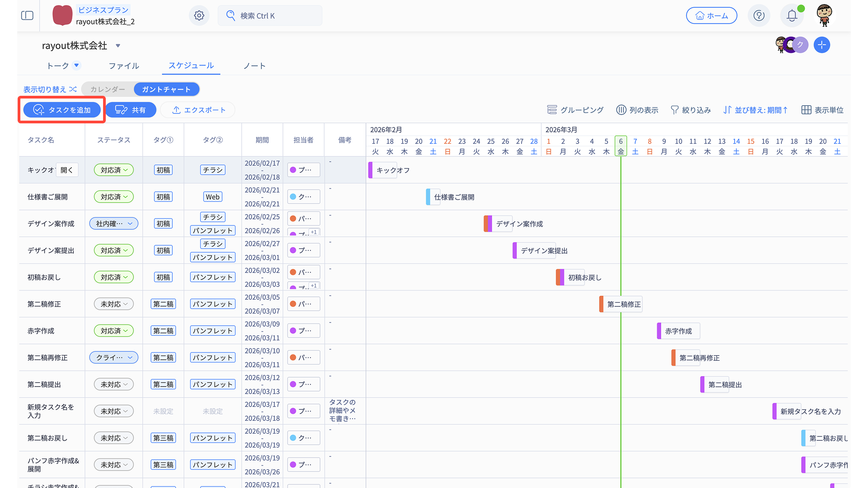Click the display switch (表示切り替え) link
The image size is (868, 488).
pyautogui.click(x=50, y=89)
